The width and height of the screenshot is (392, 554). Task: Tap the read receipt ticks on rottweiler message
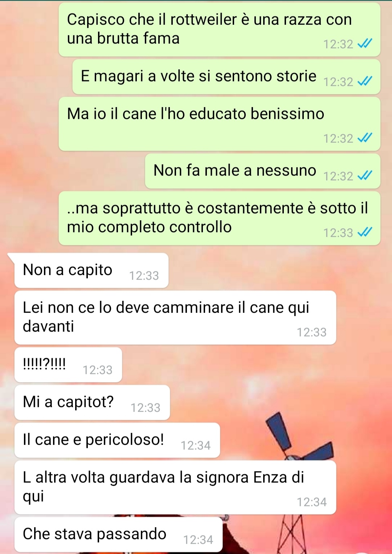point(365,44)
